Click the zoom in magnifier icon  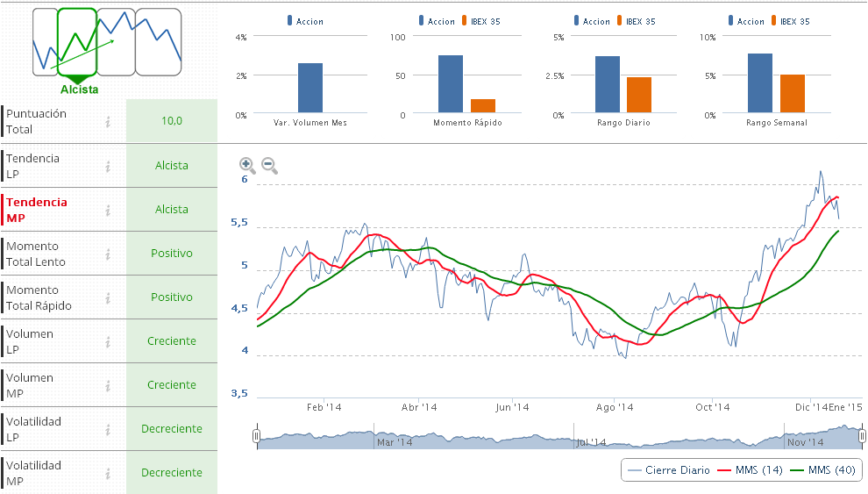(x=246, y=165)
